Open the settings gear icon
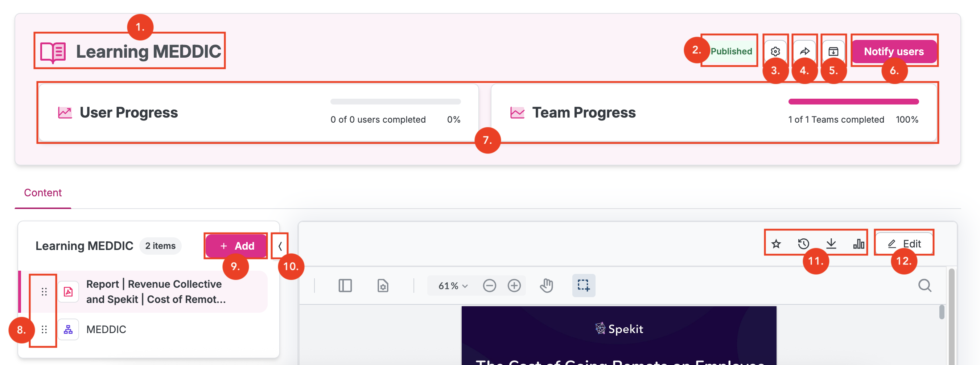This screenshot has width=980, height=365. click(x=775, y=52)
